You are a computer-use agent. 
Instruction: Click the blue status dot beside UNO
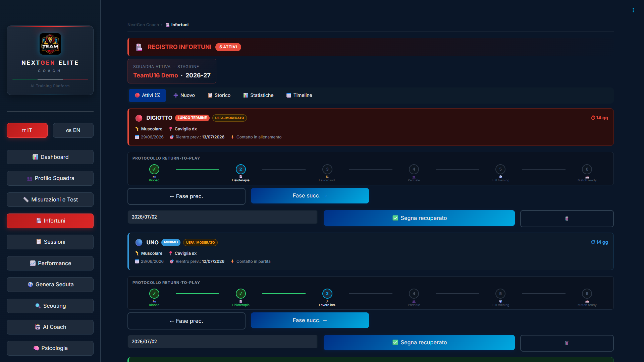pos(139,242)
